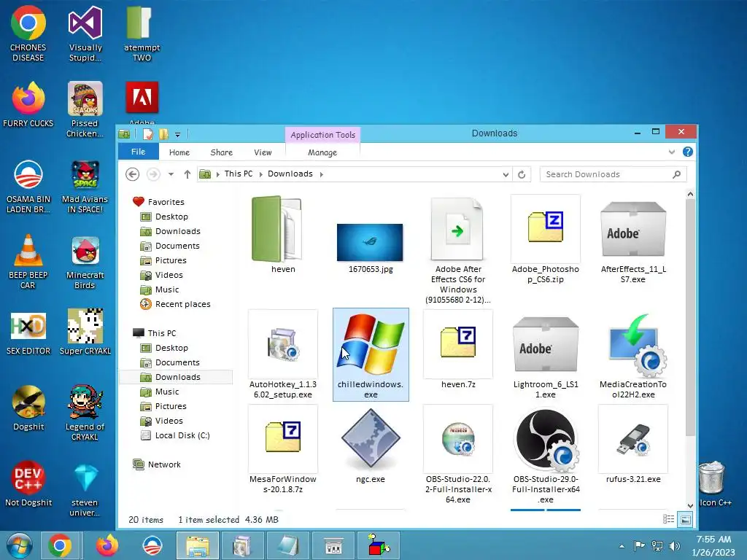This screenshot has height=560, width=747.
Task: Click the File Explorer taskbar button
Action: (197, 545)
